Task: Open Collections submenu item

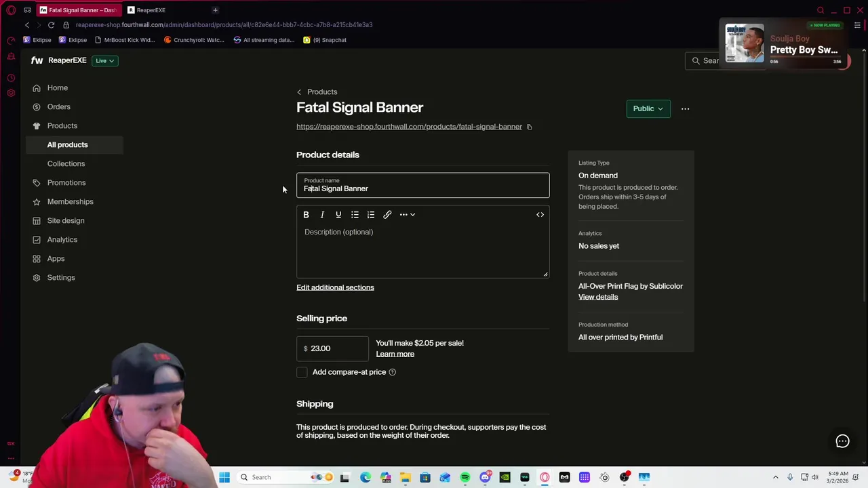Action: pyautogui.click(x=66, y=164)
